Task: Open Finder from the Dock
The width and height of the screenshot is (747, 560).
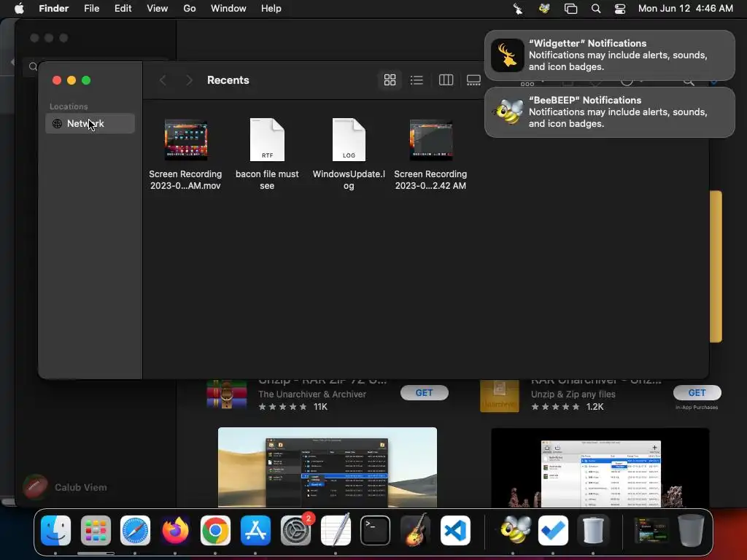Action: pyautogui.click(x=55, y=531)
